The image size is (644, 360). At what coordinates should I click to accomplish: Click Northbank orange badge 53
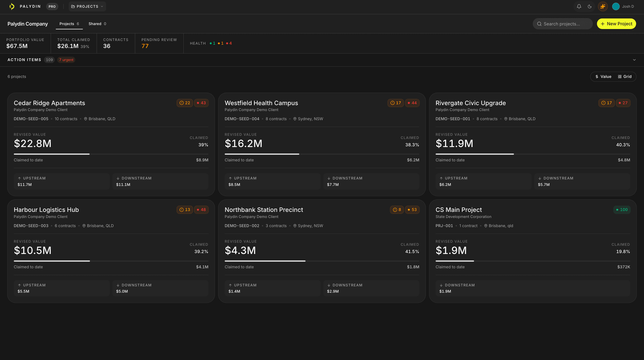[x=412, y=210]
